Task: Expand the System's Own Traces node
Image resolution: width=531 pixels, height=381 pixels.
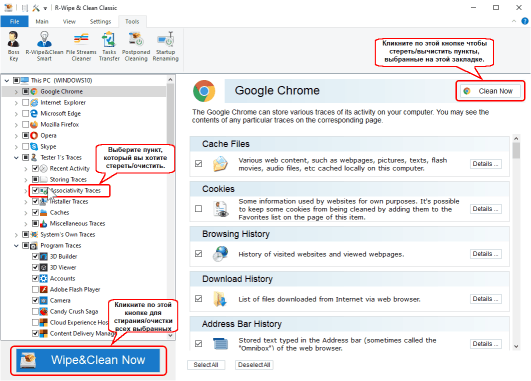Action: coord(16,235)
